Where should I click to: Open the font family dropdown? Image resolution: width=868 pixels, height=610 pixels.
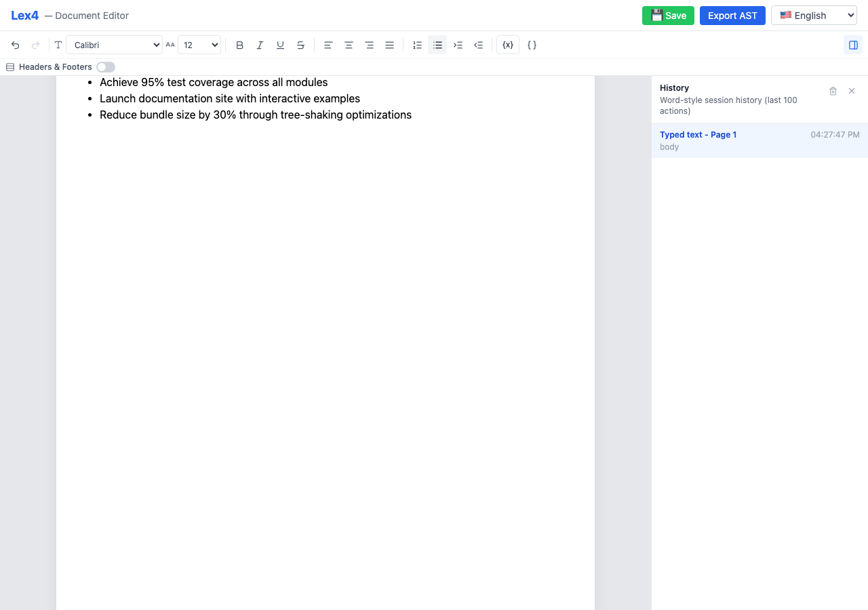pos(114,45)
